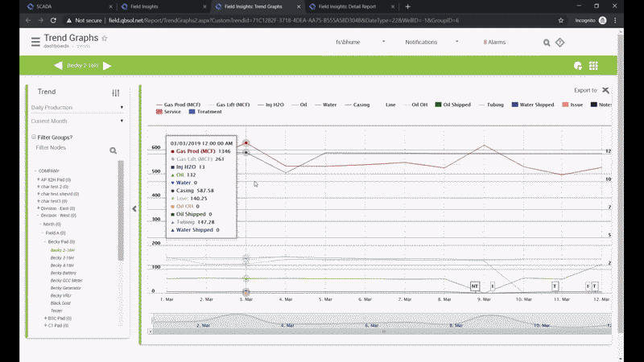The height and width of the screenshot is (362, 644).
Task: Open a new browser tab
Action: (408, 6)
